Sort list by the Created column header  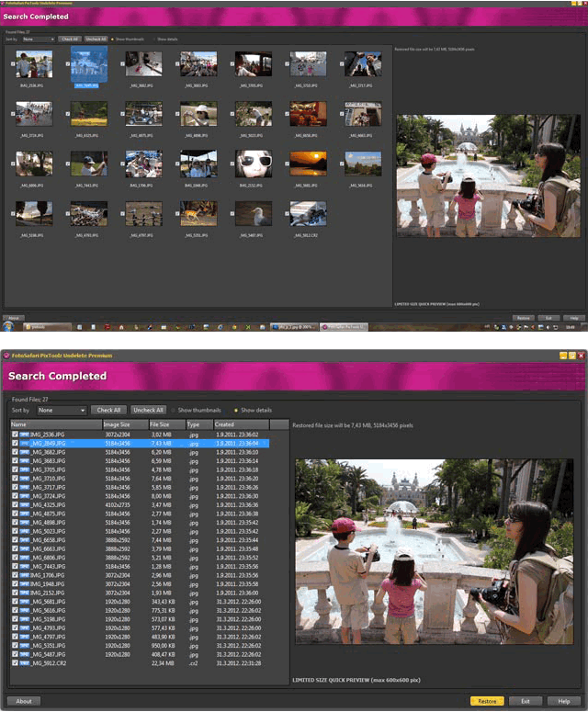[x=242, y=424]
